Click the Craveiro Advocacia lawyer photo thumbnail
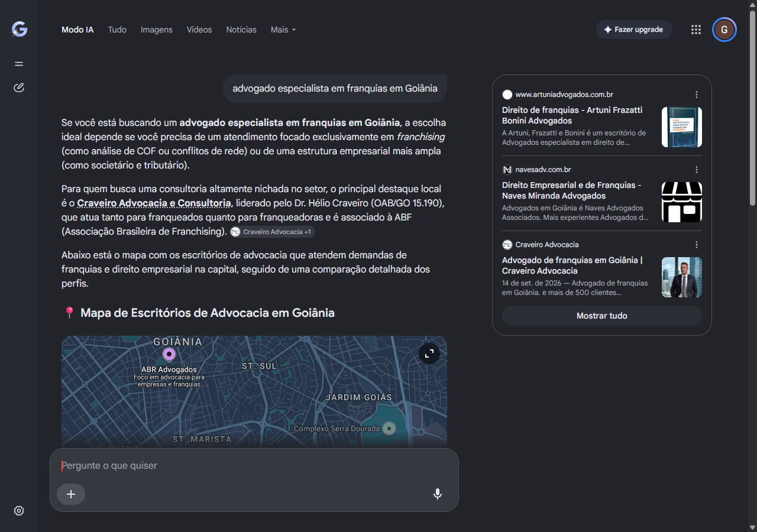This screenshot has width=757, height=532. (682, 277)
